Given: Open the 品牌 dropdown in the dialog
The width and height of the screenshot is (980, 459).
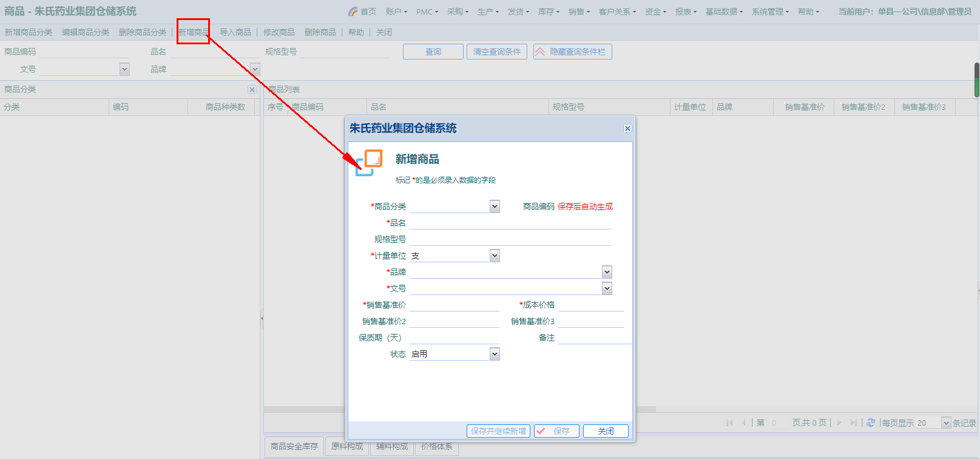Looking at the screenshot, I should pos(607,272).
